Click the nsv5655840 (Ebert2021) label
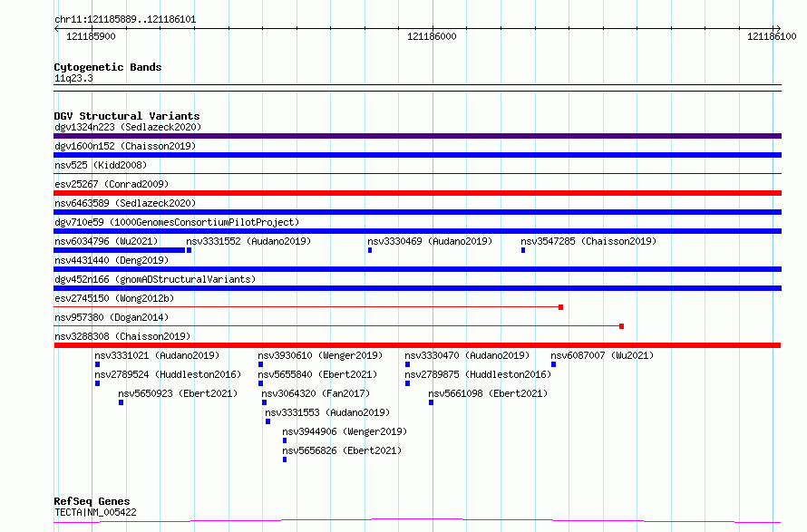Viewport: 807px width, 532px height. tap(317, 374)
